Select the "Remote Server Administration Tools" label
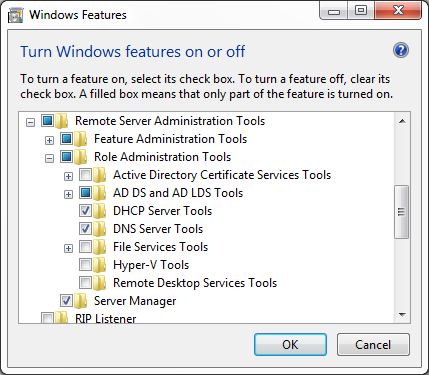Image resolution: width=429 pixels, height=375 pixels. [x=170, y=121]
